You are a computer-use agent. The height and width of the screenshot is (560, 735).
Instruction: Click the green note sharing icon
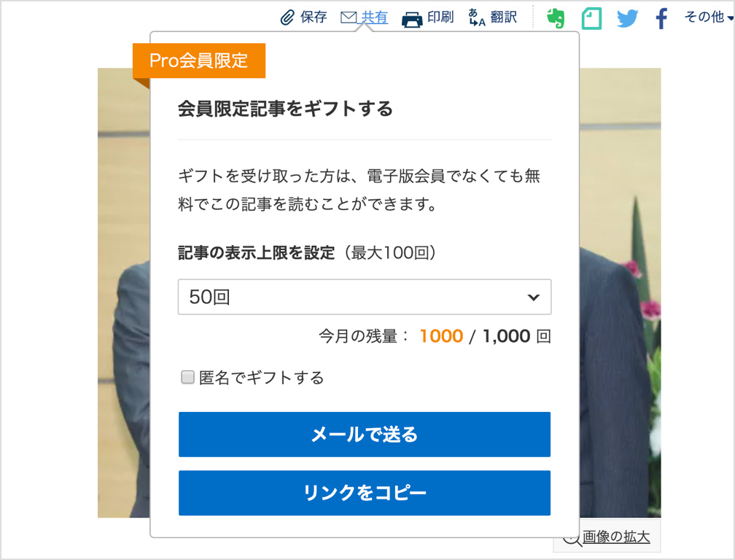[x=591, y=19]
